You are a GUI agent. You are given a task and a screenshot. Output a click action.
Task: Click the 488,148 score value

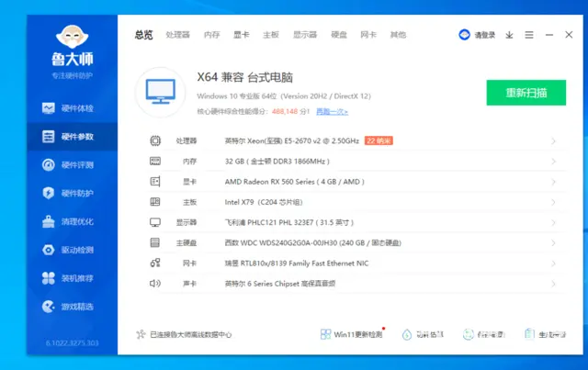[285, 111]
